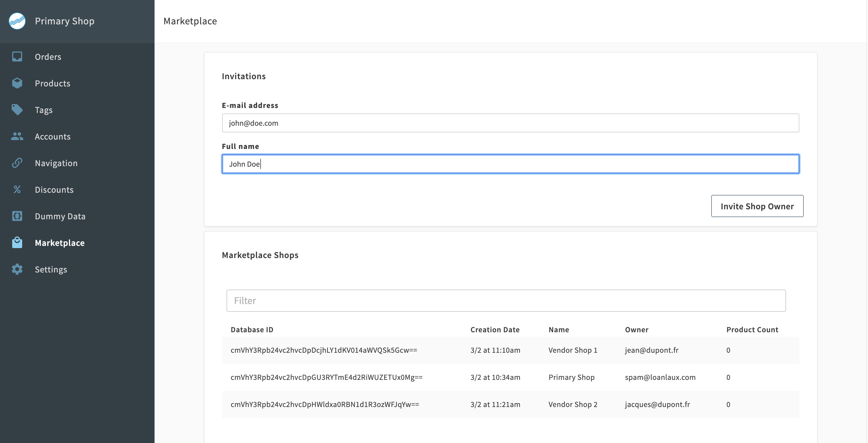Click the Products box icon
This screenshot has width=868, height=443.
coord(17,83)
